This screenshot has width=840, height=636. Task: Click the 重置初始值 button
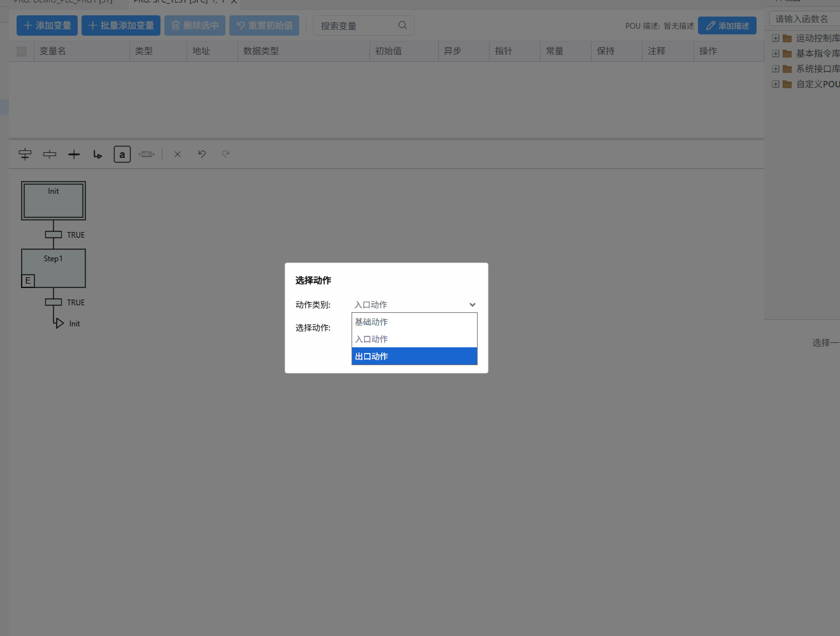[x=264, y=25]
